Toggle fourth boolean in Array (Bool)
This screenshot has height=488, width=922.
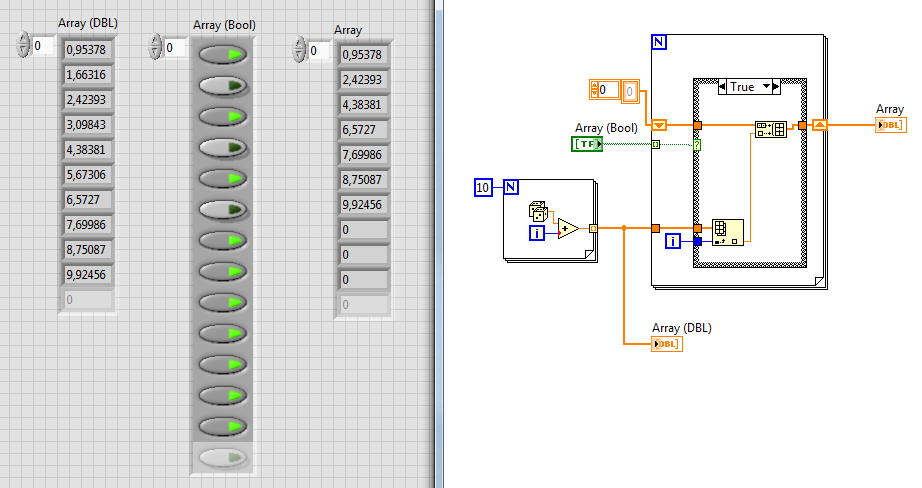tap(223, 148)
